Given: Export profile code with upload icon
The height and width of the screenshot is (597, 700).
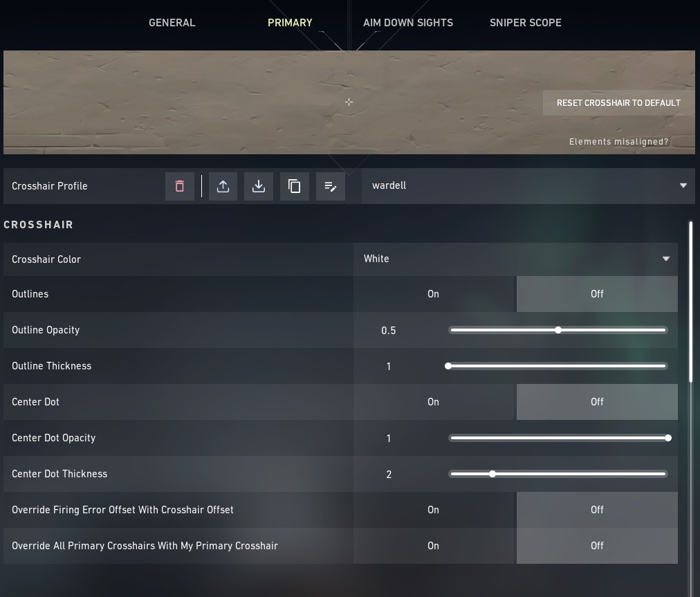Looking at the screenshot, I should point(223,186).
